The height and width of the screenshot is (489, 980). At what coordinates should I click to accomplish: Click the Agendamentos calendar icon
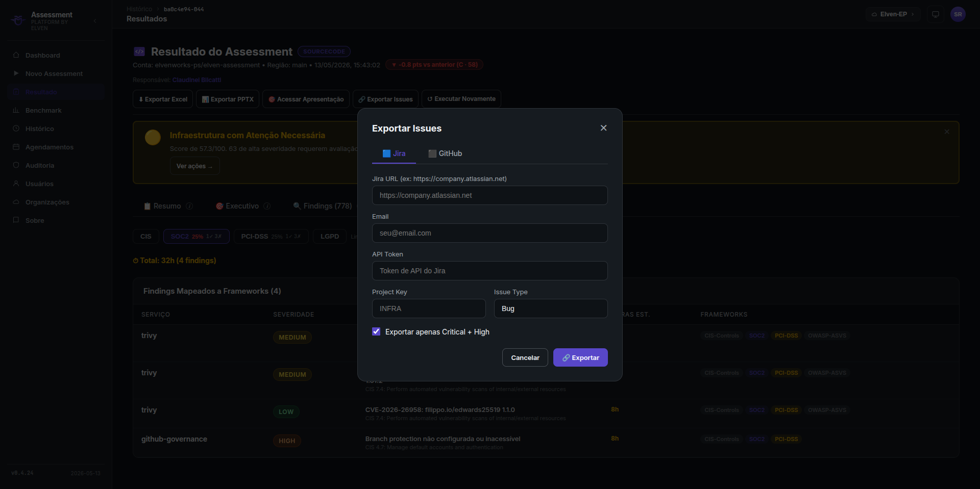[16, 146]
